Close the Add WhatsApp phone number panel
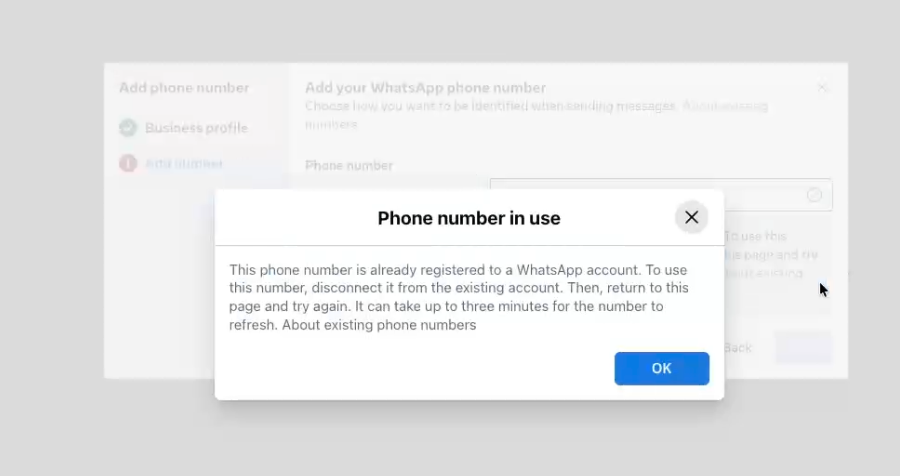The width and height of the screenshot is (900, 476). (822, 88)
